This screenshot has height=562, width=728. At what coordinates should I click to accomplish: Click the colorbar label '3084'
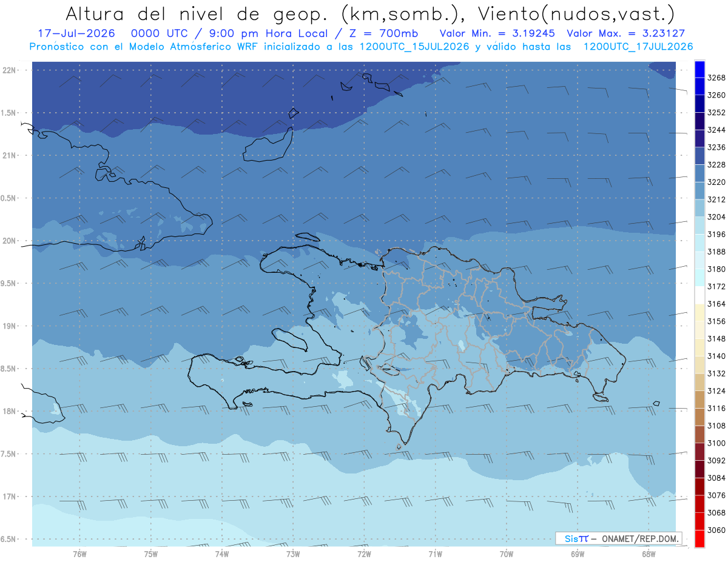pyautogui.click(x=716, y=478)
